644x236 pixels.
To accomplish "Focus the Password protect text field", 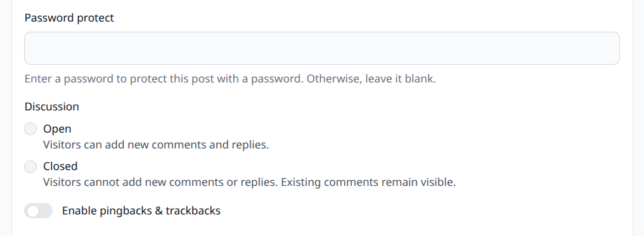I will 322,48.
